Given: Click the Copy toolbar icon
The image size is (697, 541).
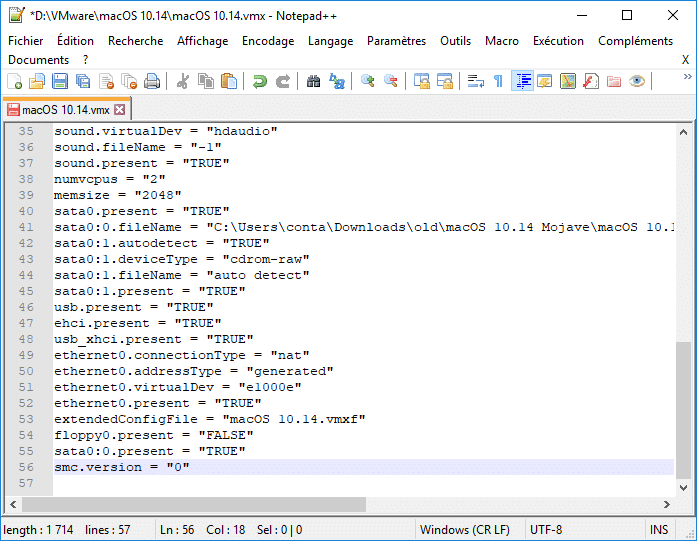Looking at the screenshot, I should (x=205, y=81).
